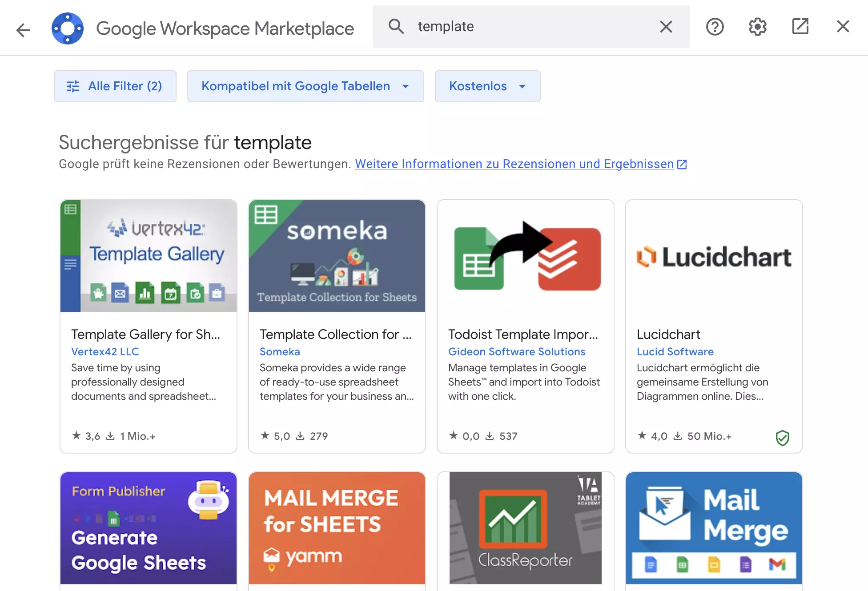Go back using the left arrow icon
This screenshot has height=591, width=868.
point(23,29)
